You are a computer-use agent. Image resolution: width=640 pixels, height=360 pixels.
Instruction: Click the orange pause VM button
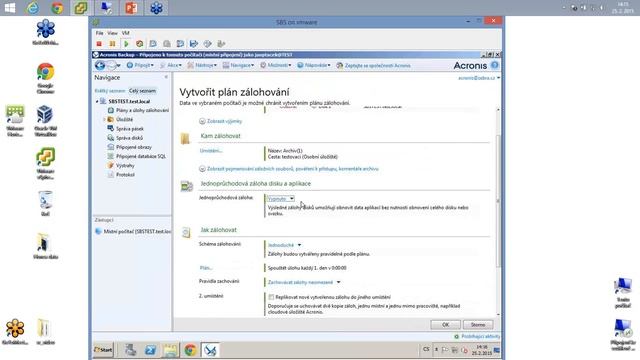112,44
